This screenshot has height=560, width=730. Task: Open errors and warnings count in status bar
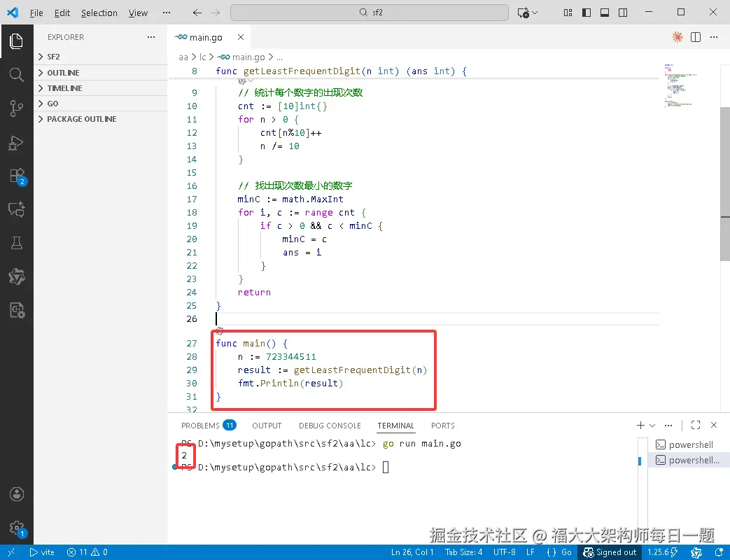[x=87, y=552]
